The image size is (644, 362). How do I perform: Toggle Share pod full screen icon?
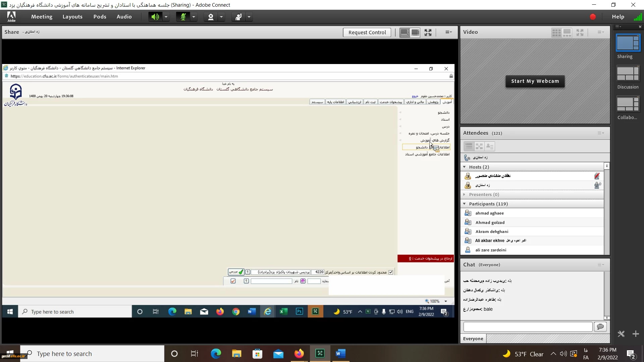(428, 33)
